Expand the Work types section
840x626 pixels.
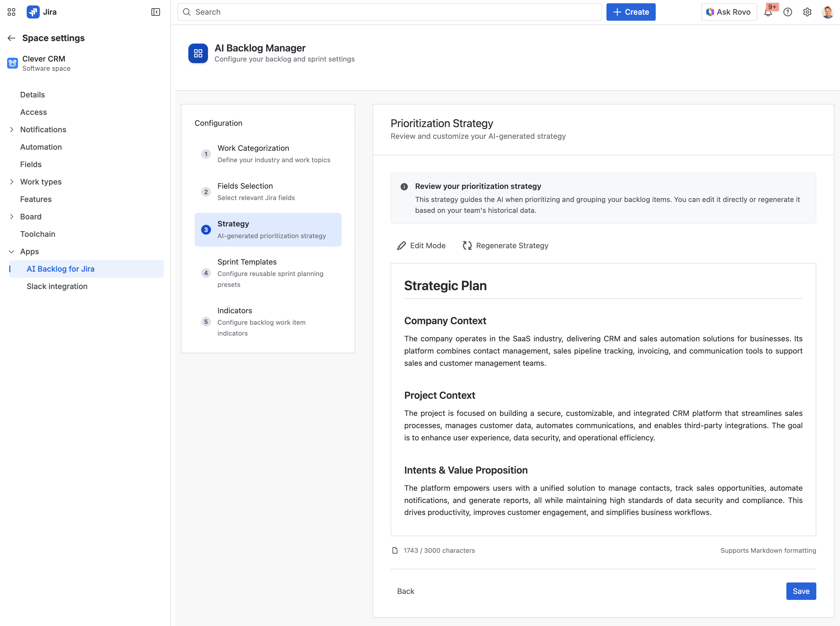tap(11, 182)
